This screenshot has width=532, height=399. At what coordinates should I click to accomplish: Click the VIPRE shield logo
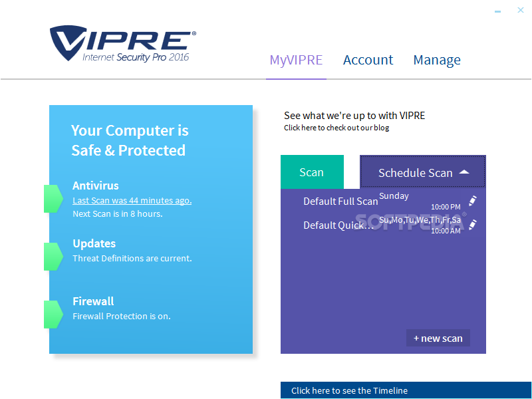click(x=68, y=43)
